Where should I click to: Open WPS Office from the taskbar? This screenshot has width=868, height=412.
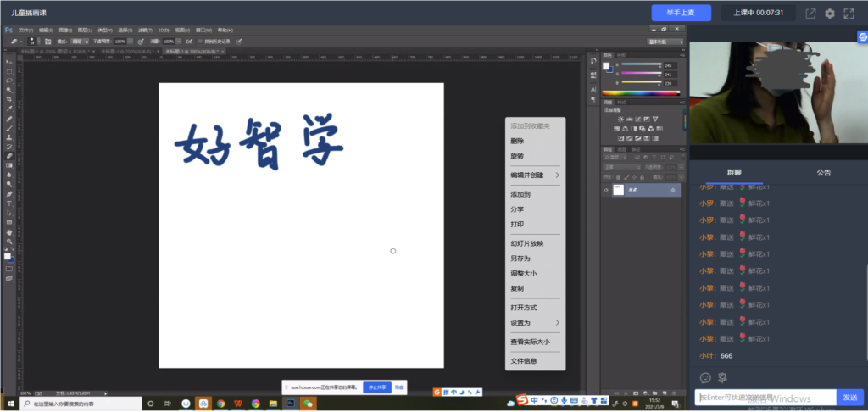coord(238,404)
